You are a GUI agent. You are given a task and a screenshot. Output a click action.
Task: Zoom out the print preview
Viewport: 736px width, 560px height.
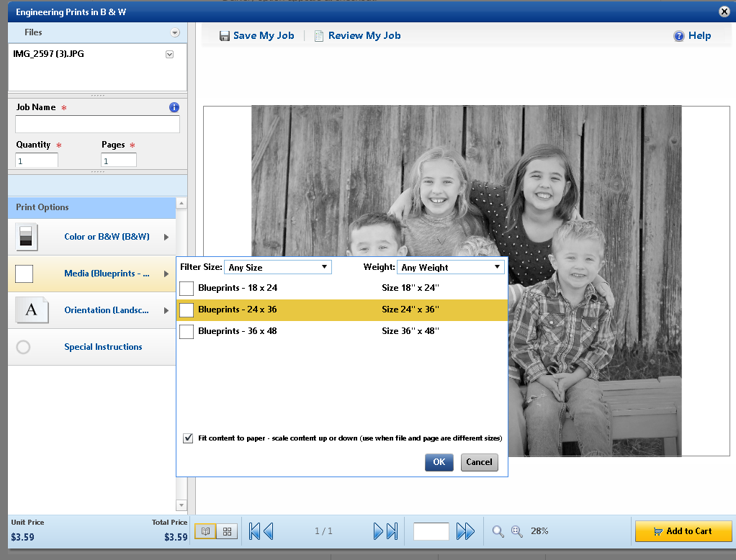(x=498, y=531)
